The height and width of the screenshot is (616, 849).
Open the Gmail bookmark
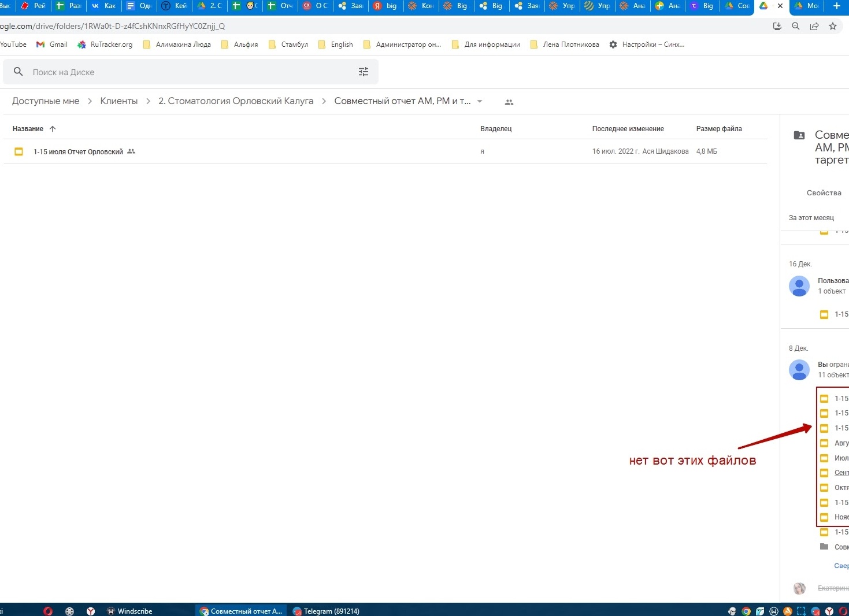pyautogui.click(x=52, y=44)
